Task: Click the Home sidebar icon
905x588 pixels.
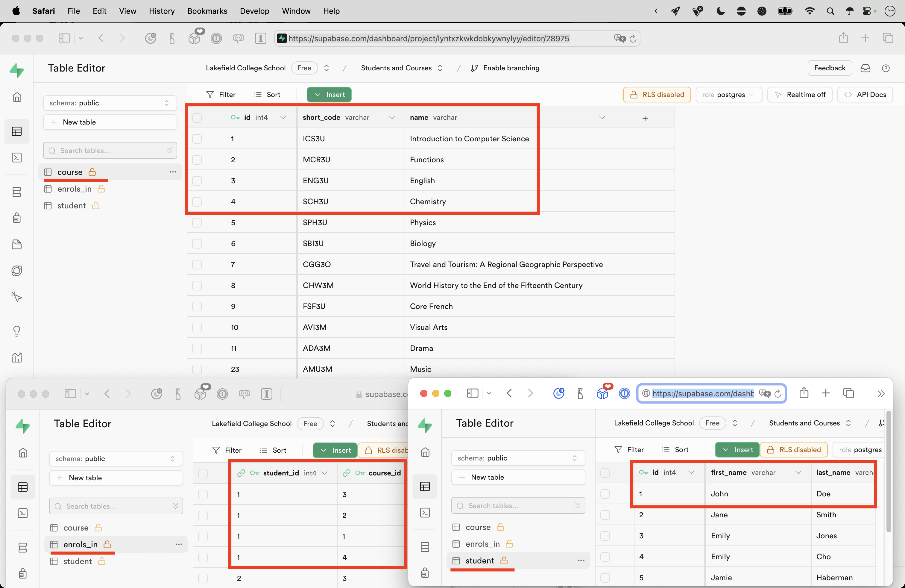Action: click(x=17, y=97)
